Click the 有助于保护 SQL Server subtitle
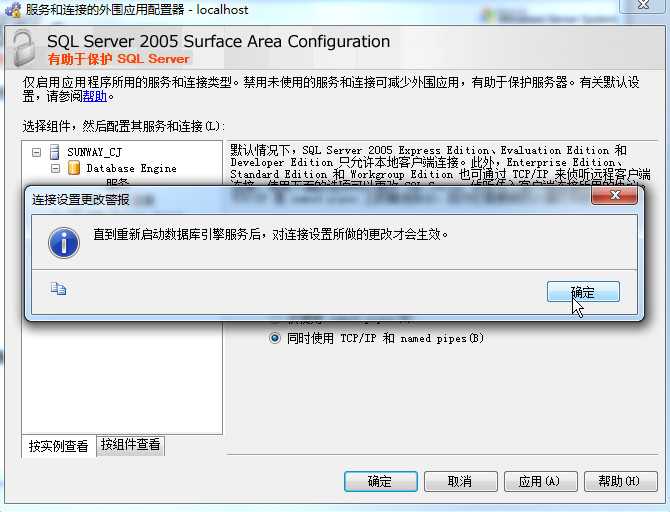670x512 pixels. click(x=118, y=59)
